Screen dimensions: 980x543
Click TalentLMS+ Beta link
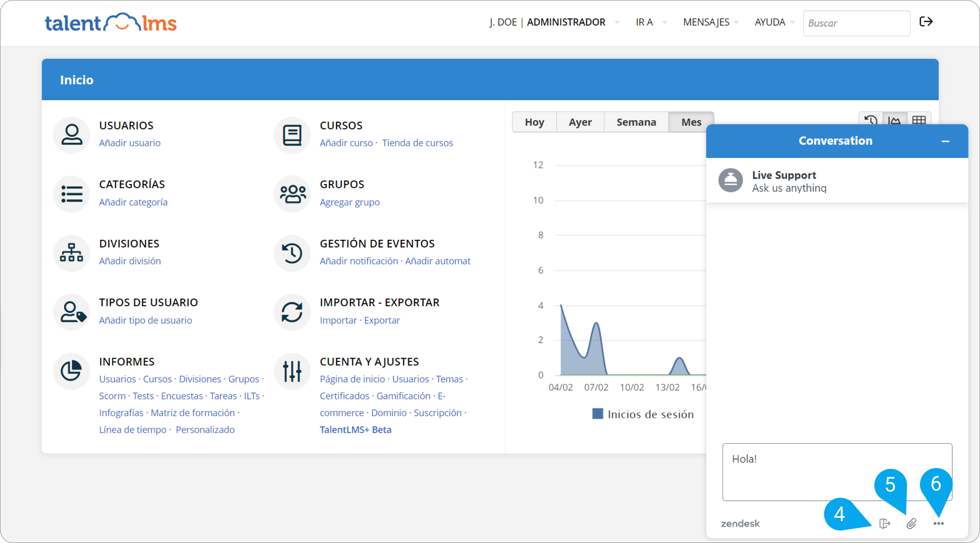[x=355, y=429]
